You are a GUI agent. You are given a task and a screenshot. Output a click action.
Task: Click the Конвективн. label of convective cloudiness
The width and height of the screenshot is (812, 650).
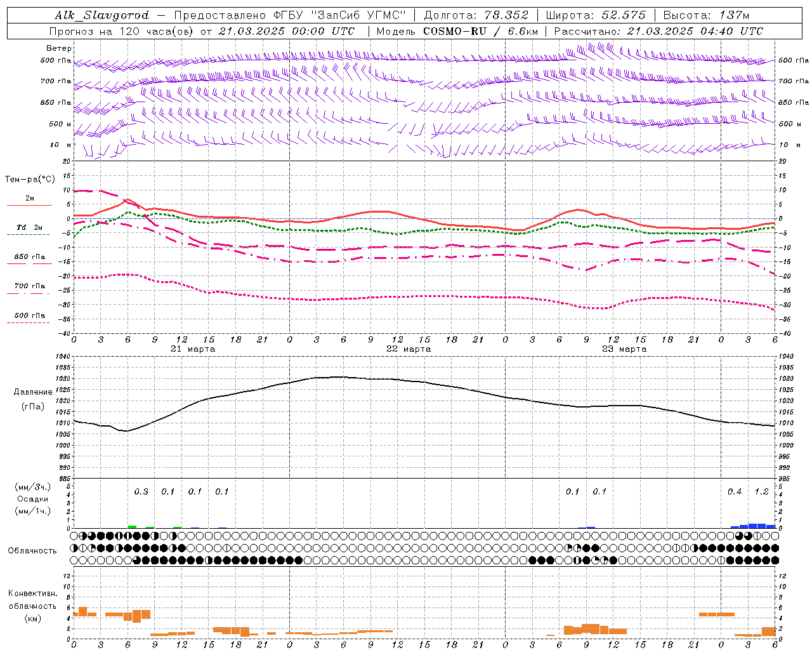[32, 594]
